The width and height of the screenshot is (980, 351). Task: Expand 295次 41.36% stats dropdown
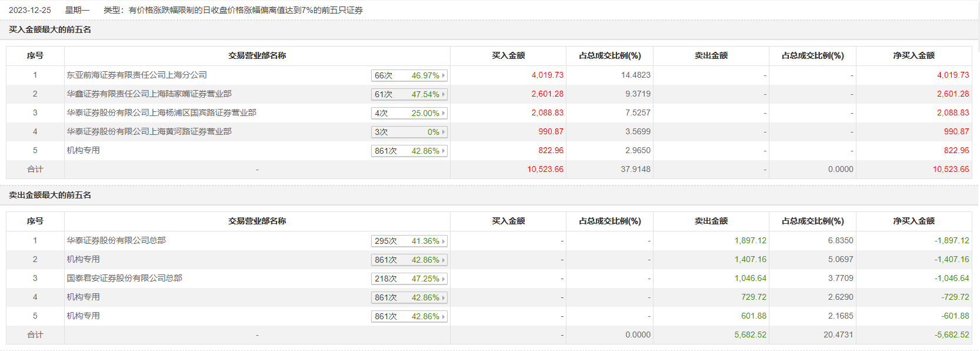pos(409,241)
